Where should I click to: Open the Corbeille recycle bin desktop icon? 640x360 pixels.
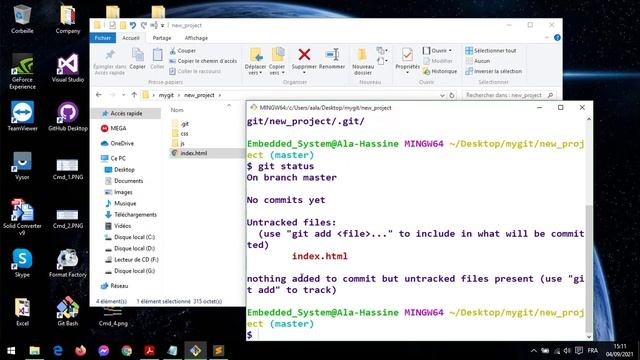coord(22,18)
